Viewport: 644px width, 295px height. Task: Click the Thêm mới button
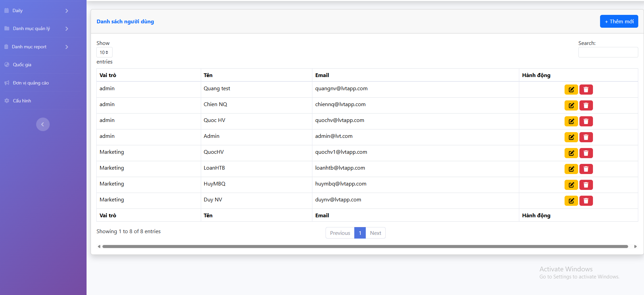pyautogui.click(x=619, y=21)
